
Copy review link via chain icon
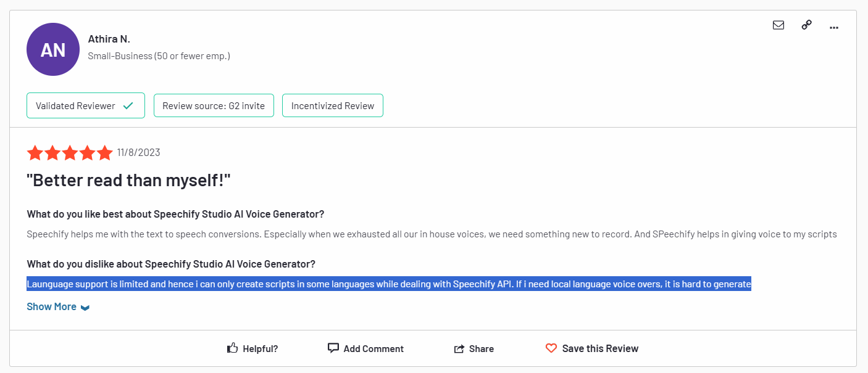pos(806,25)
